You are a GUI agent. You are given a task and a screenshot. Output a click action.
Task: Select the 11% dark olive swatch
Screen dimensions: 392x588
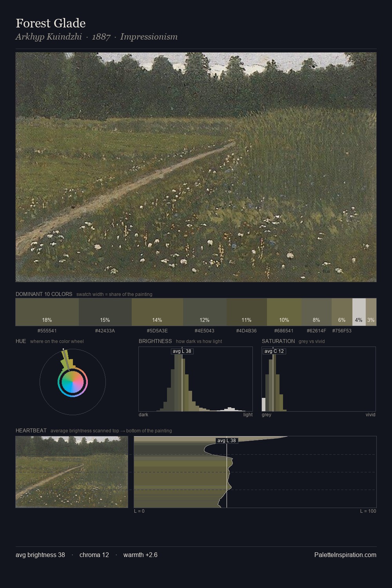(247, 312)
